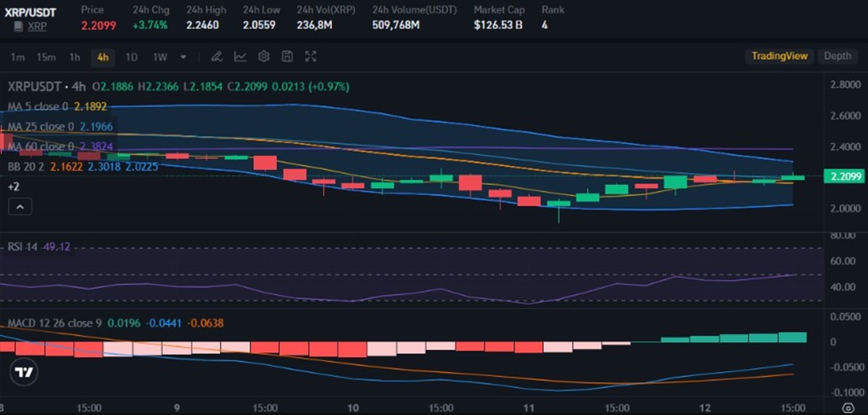The width and height of the screenshot is (868, 415).
Task: Open the XRP coin info link
Action: point(38,26)
